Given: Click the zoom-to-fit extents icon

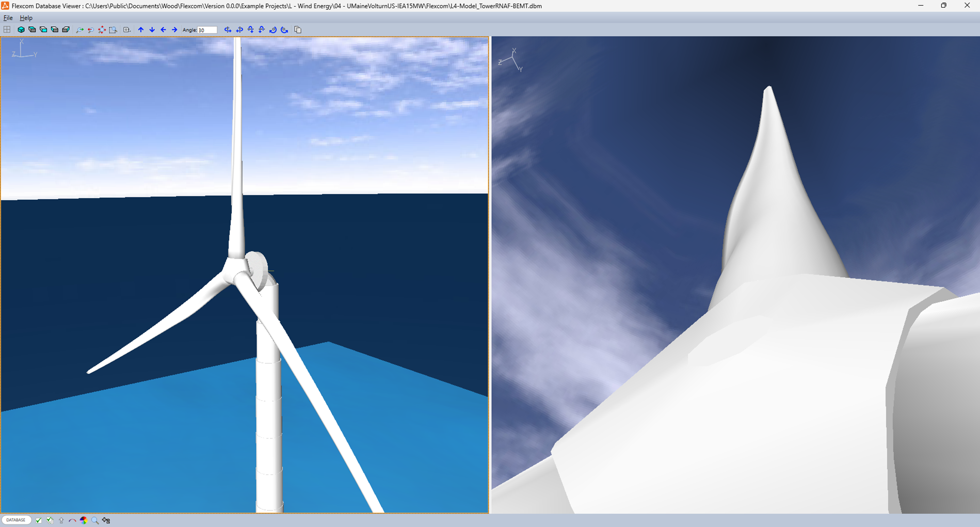Looking at the screenshot, I should tap(102, 30).
